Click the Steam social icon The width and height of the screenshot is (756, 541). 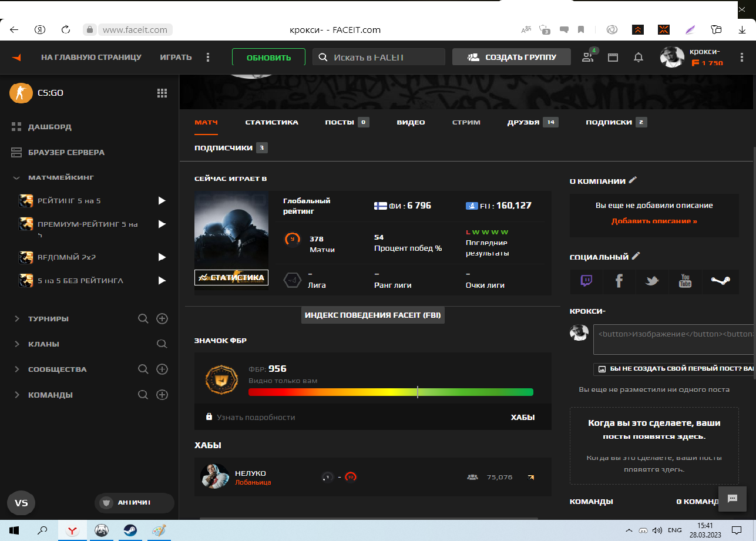(720, 281)
